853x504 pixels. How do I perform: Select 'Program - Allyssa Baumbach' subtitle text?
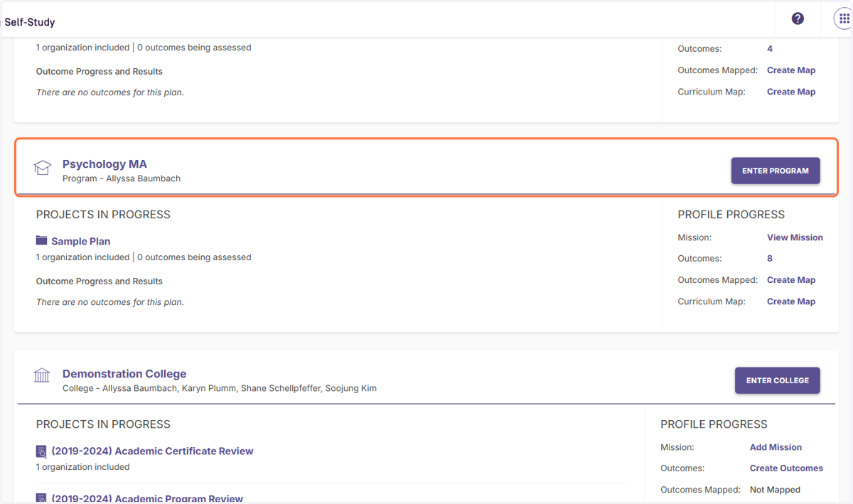122,178
